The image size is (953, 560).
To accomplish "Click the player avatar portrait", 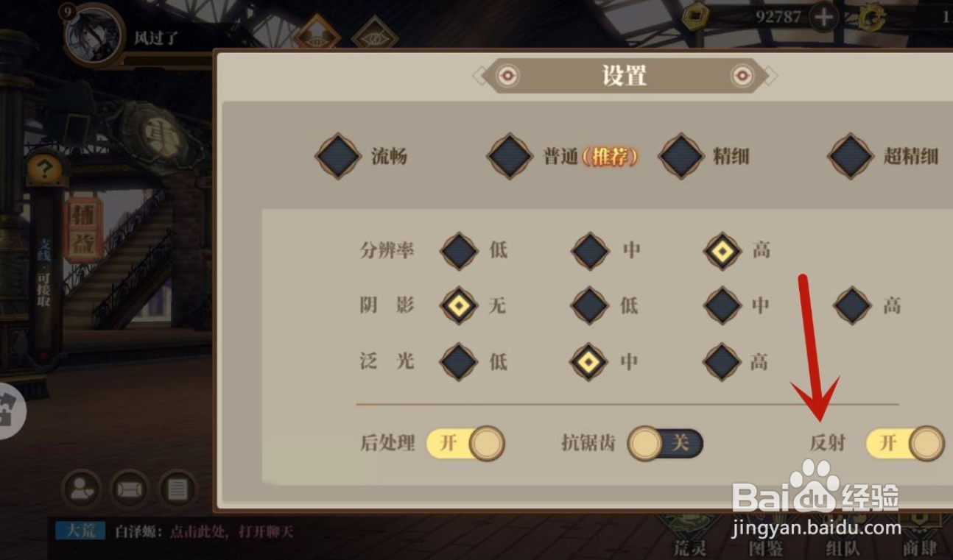I will [92, 34].
